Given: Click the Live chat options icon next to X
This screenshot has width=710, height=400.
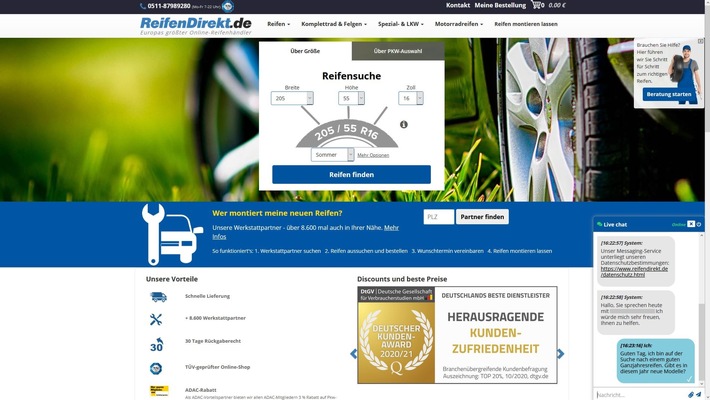Looking at the screenshot, I should click(699, 224).
